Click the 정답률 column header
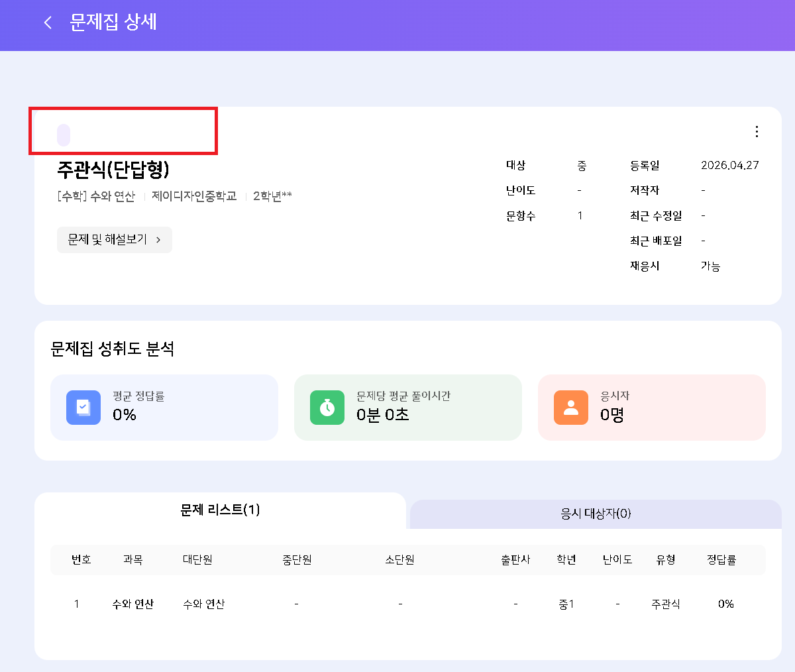795x672 pixels. click(721, 560)
